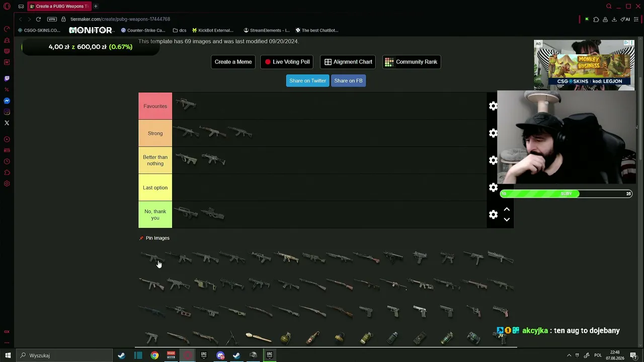The image size is (644, 362).
Task: Share the tier list on Twitter
Action: pyautogui.click(x=307, y=80)
